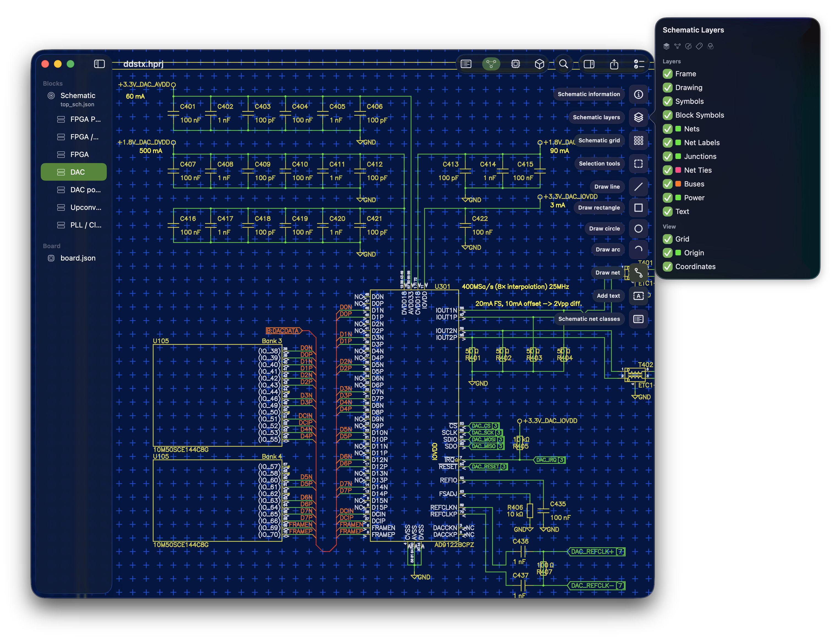Viewport: 840px width, 639px height.
Task: Open the list view toolbar icon
Action: coord(466,64)
